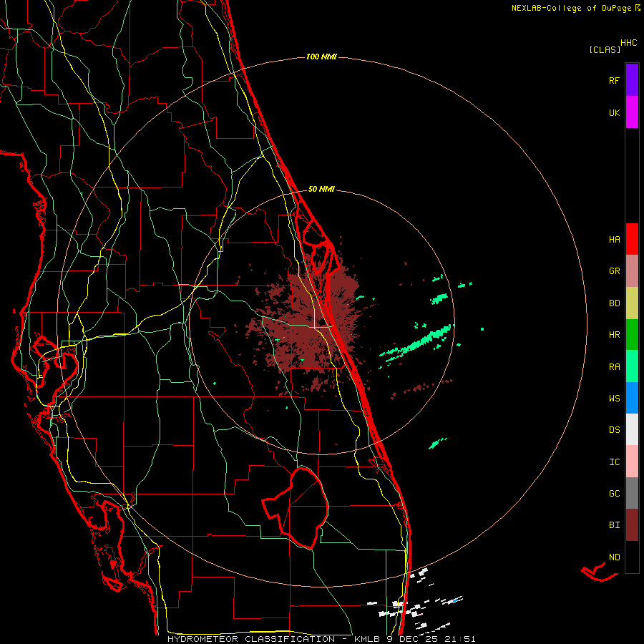Screen dimensions: 644x644
Task: Click the KMLB radar site identifier
Action: pyautogui.click(x=369, y=639)
